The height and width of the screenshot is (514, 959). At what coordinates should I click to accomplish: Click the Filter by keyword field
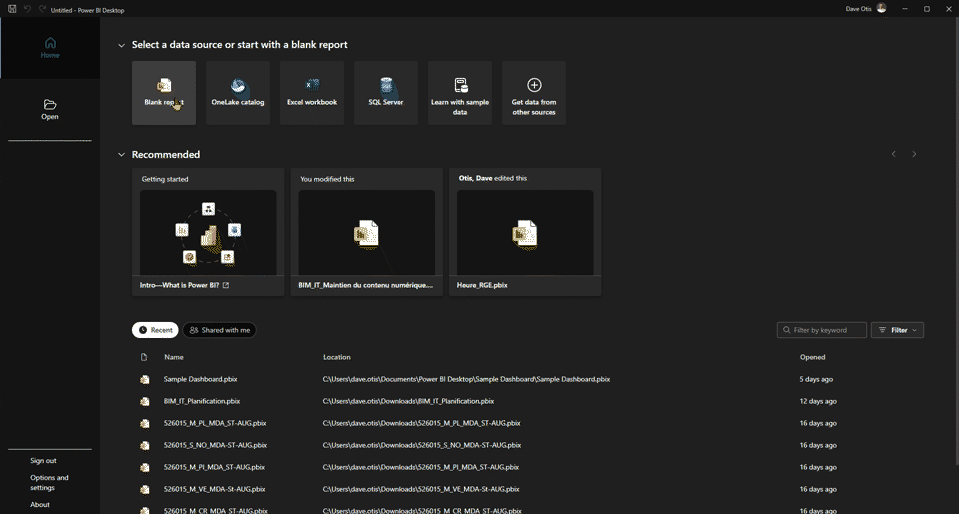(x=822, y=330)
